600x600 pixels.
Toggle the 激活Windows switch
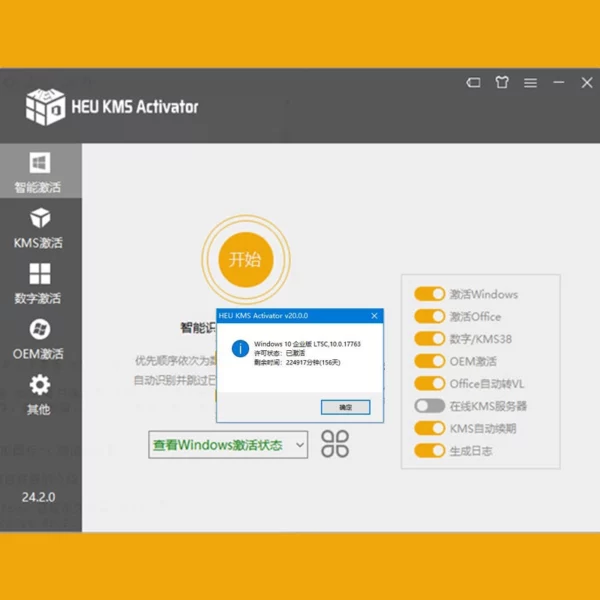click(430, 294)
